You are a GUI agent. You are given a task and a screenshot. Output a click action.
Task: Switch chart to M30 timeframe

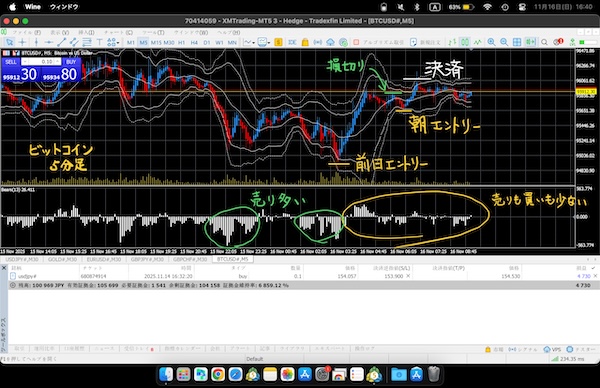click(169, 42)
